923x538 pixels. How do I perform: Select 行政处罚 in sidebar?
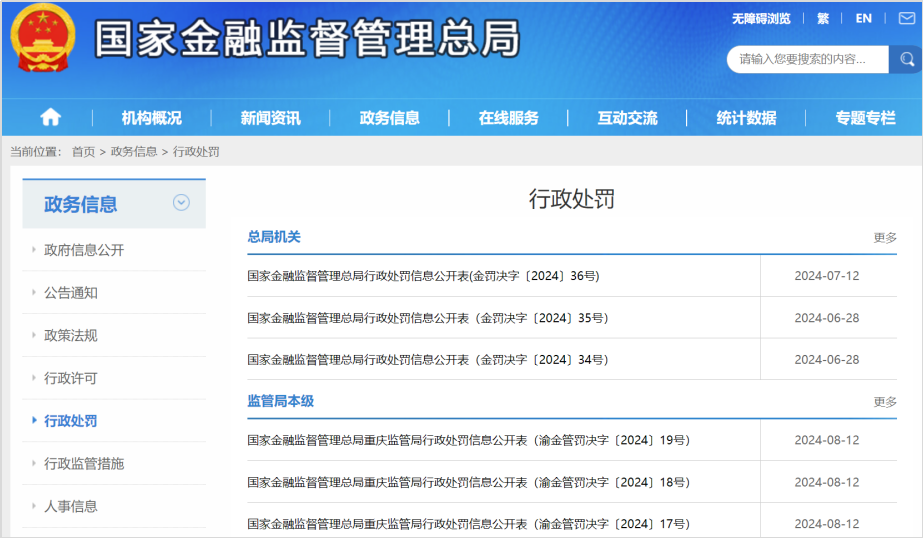click(x=71, y=421)
